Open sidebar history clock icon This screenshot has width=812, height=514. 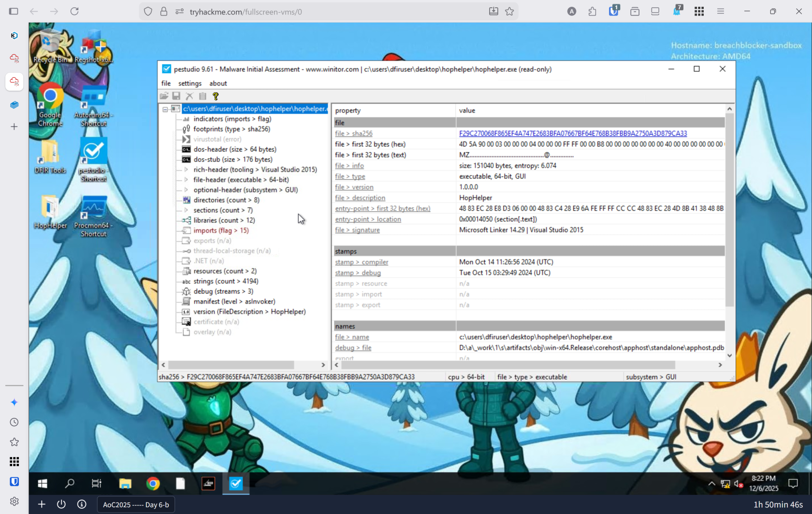pyautogui.click(x=14, y=422)
